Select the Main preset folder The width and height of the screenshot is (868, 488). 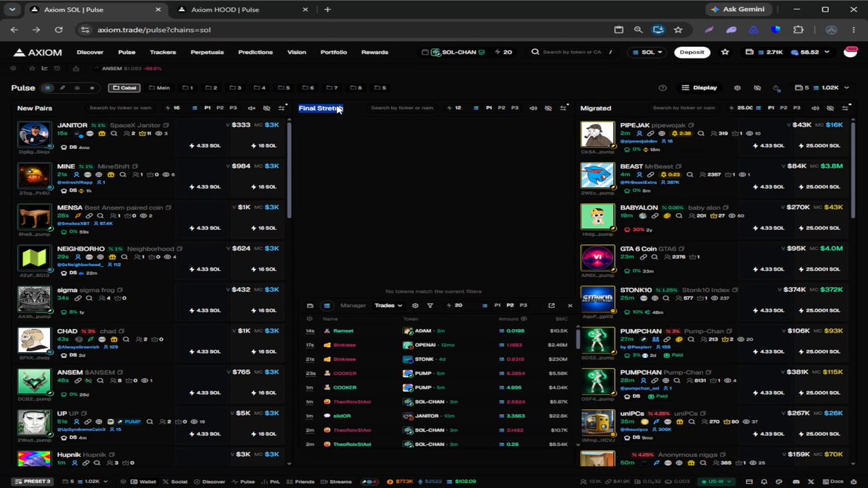click(x=159, y=87)
